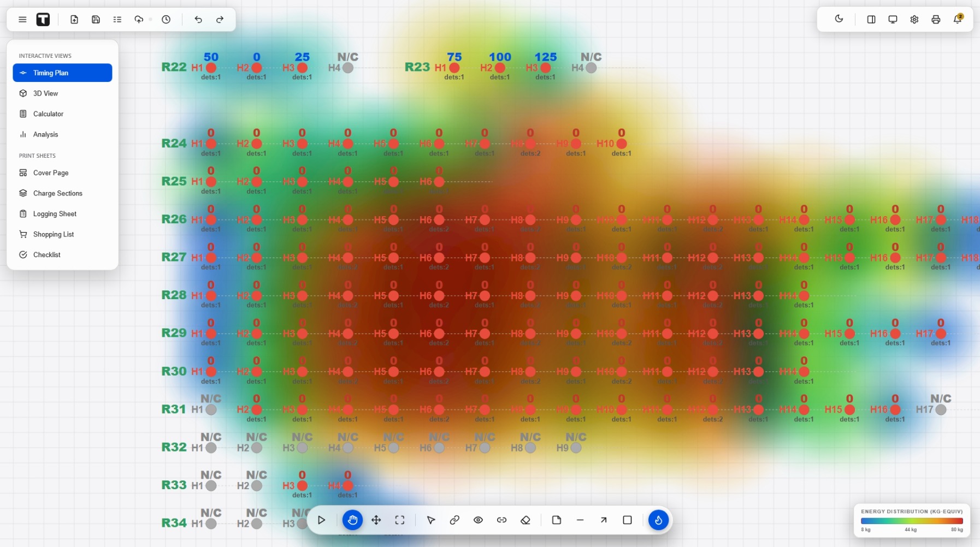Toggle the side panel layout icon
The image size is (980, 547).
click(x=871, y=20)
